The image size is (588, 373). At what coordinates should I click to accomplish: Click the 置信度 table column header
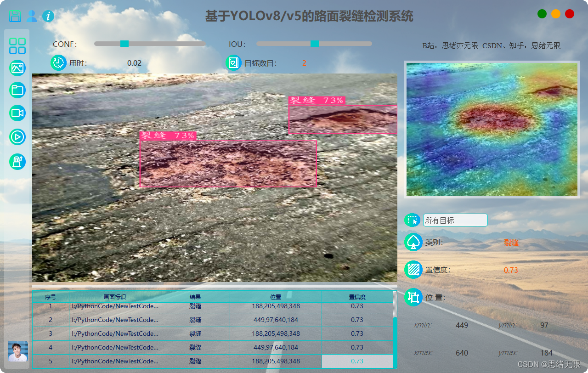[x=357, y=297]
